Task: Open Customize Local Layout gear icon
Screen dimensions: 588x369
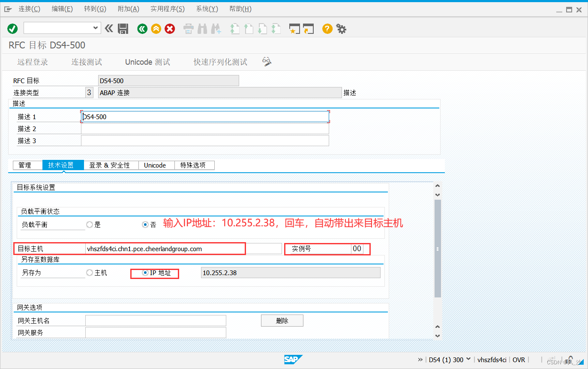Action: coord(341,29)
